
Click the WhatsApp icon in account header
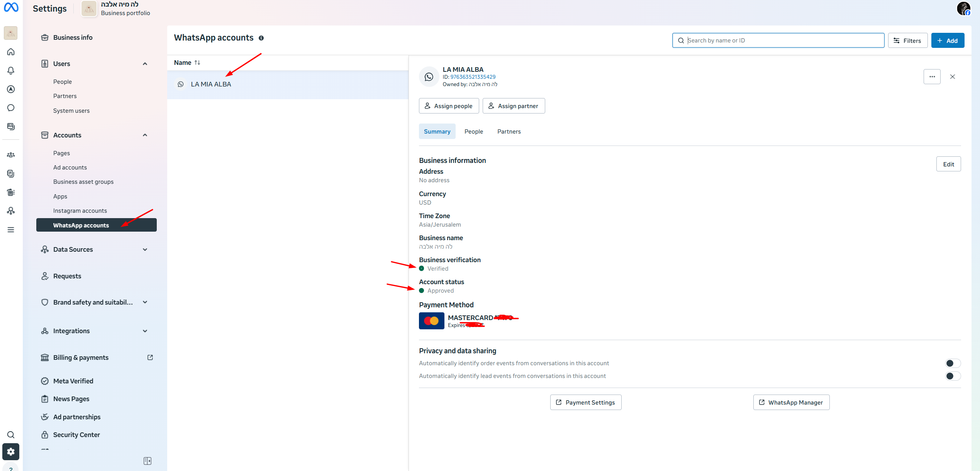(x=429, y=76)
